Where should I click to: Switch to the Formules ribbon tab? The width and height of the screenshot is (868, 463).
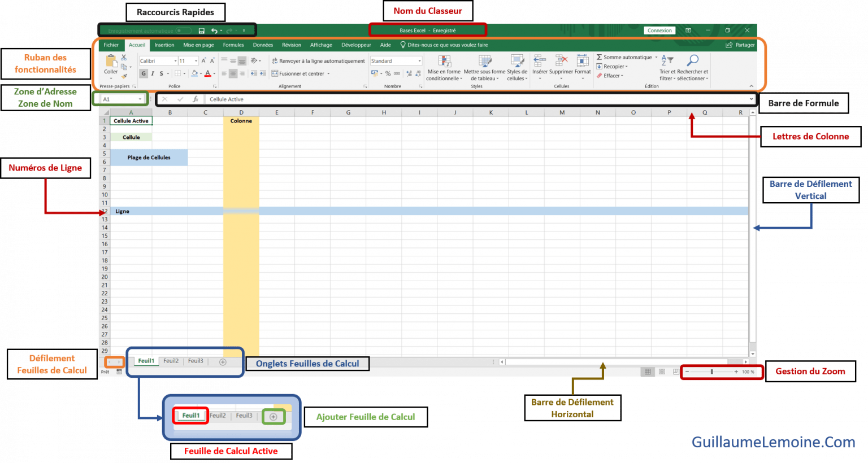pyautogui.click(x=233, y=45)
